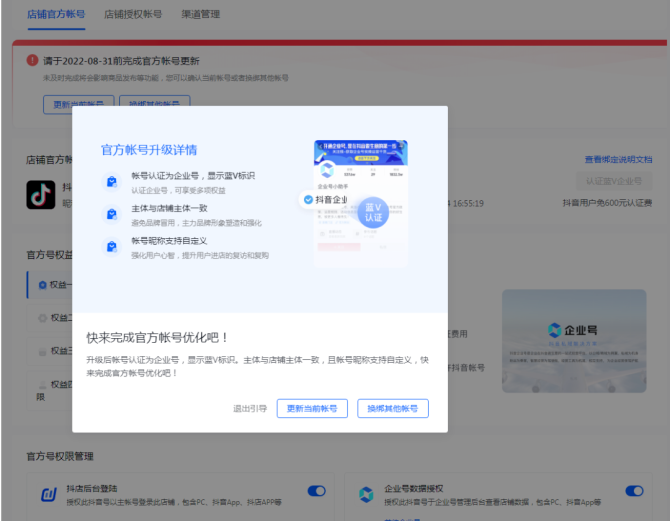
Task: Open the 店铺授权帐号 tab
Action: pos(133,14)
